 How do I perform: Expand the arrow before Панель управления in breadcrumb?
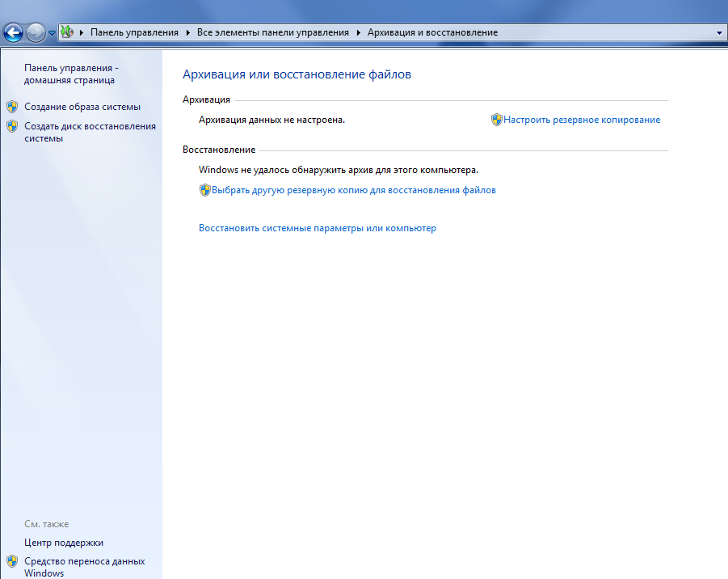tap(82, 32)
